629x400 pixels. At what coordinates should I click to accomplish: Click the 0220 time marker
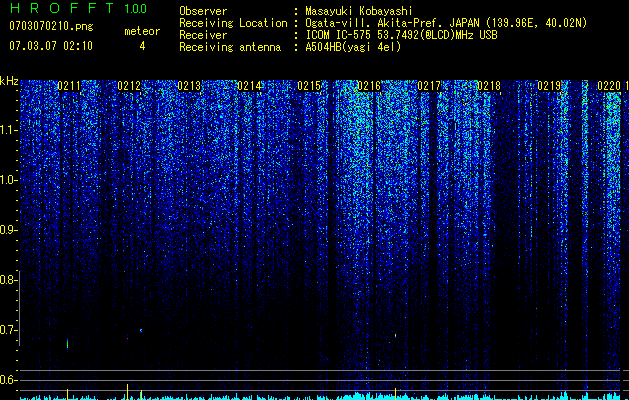point(609,86)
